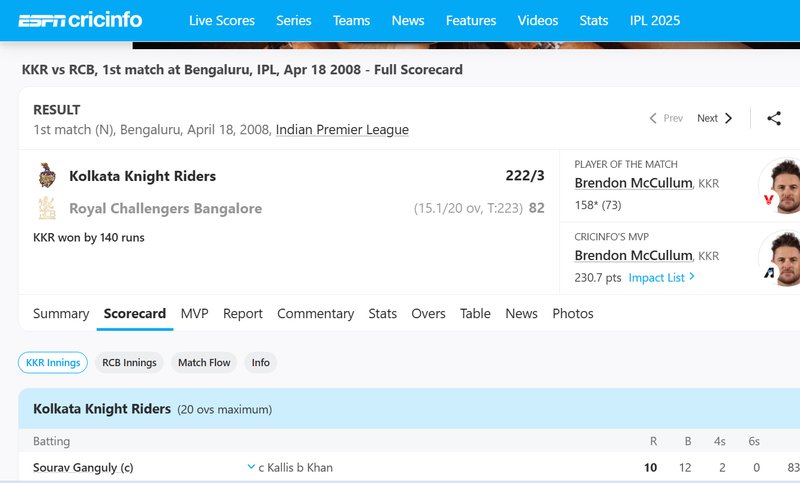
Task: Open the Videos menu
Action: point(538,20)
